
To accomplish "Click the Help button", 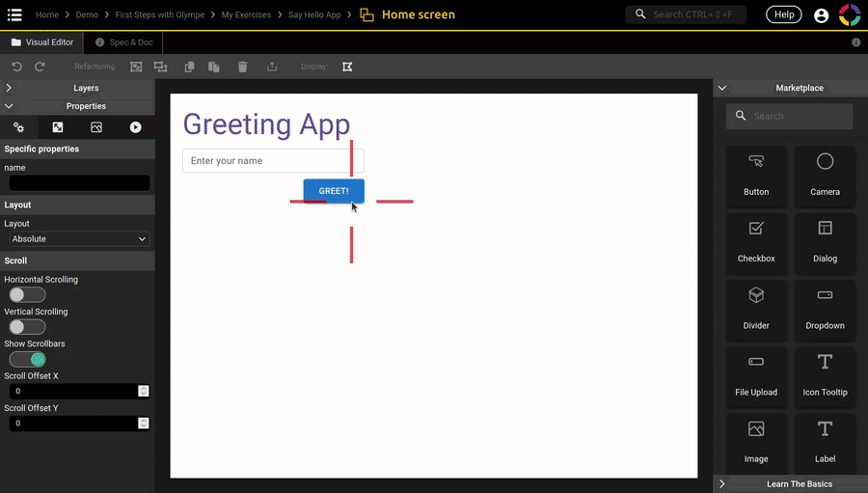I will click(x=783, y=14).
